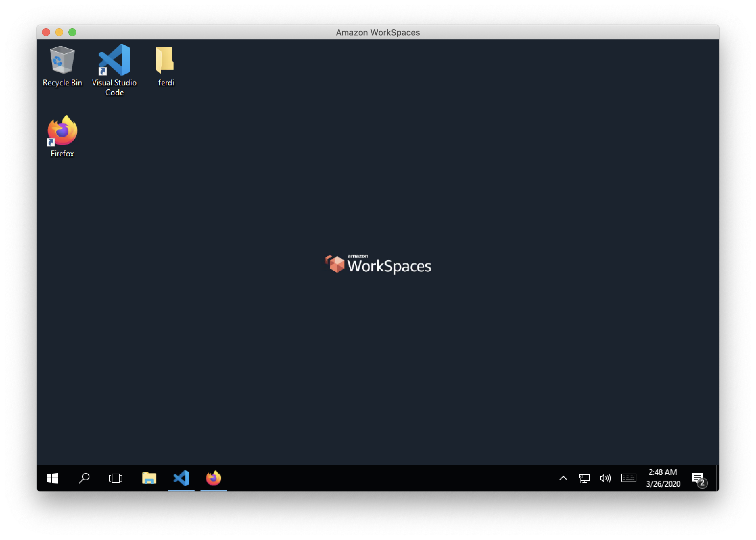Screen dimensions: 756x540
Task: Open the touch keyboard tray icon
Action: 628,478
